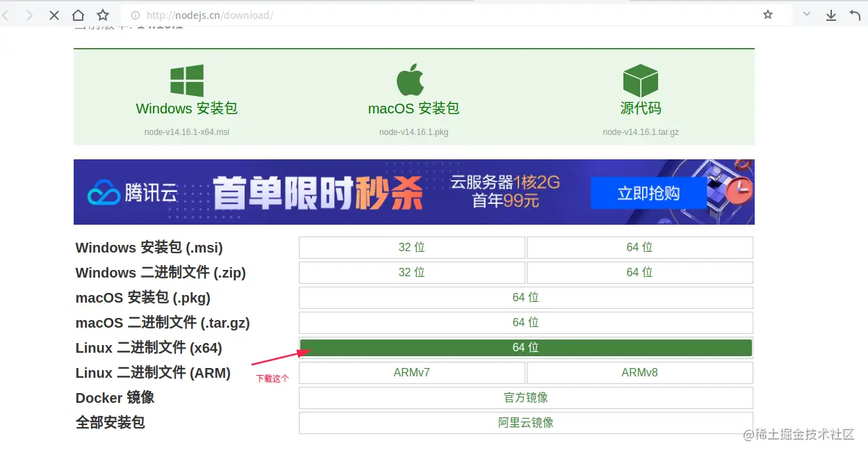This screenshot has height=455, width=868.
Task: Select the ARMv8 Linux binary download
Action: [x=639, y=372]
